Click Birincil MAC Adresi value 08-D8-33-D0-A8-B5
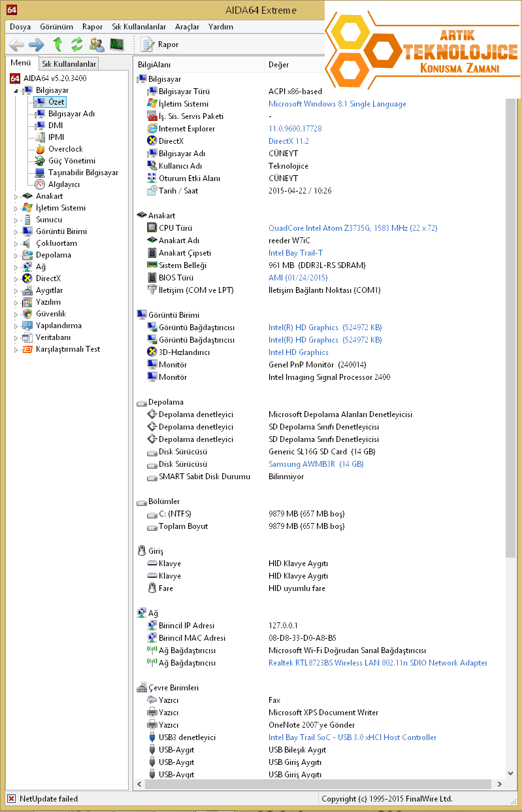The image size is (522, 812). (x=302, y=638)
